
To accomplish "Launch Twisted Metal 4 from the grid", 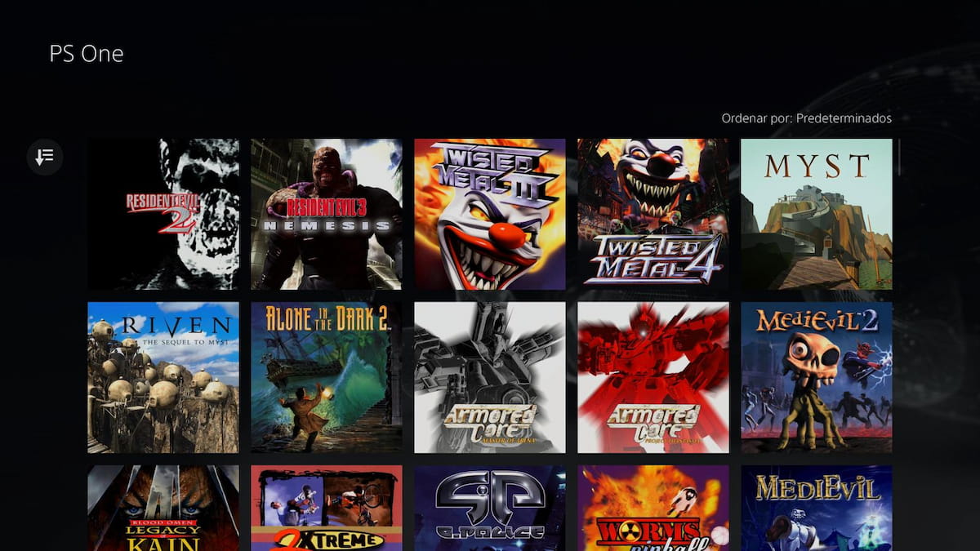I will point(653,214).
